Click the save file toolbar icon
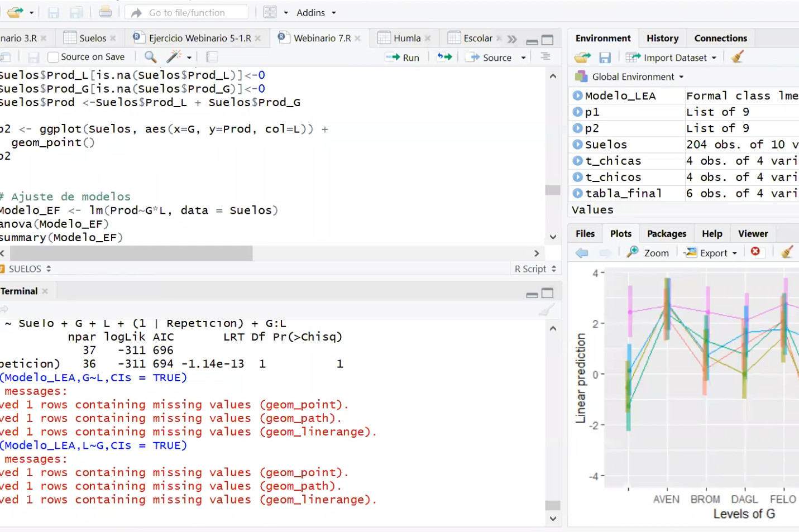The image size is (799, 532). [x=54, y=12]
